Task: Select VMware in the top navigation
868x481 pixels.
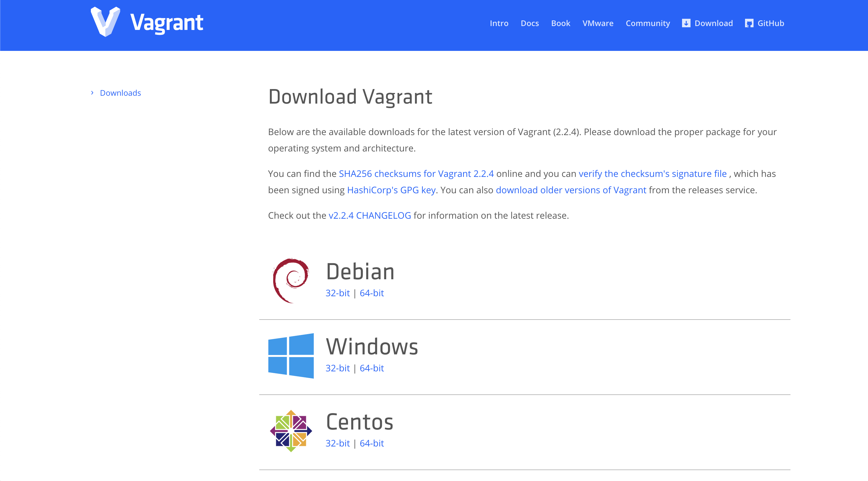Action: click(x=598, y=23)
